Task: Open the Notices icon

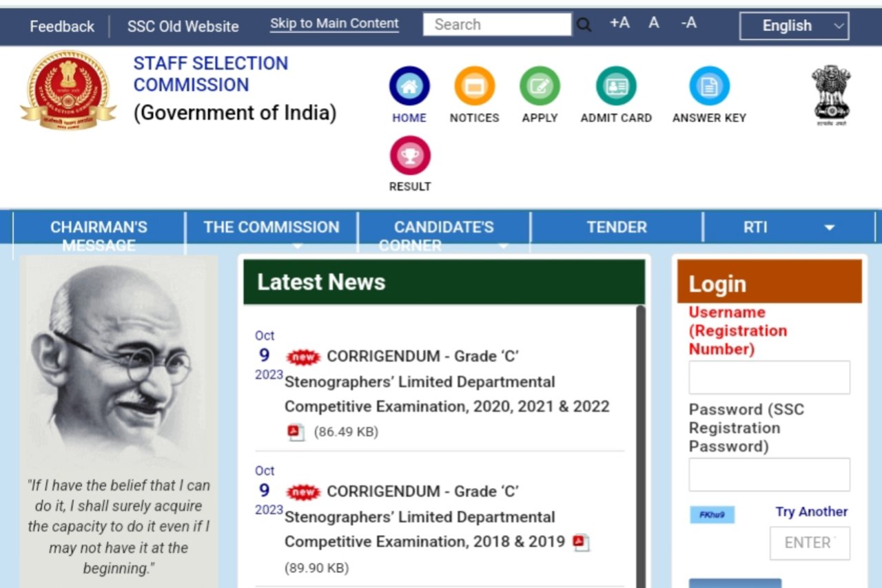Action: pos(474,86)
